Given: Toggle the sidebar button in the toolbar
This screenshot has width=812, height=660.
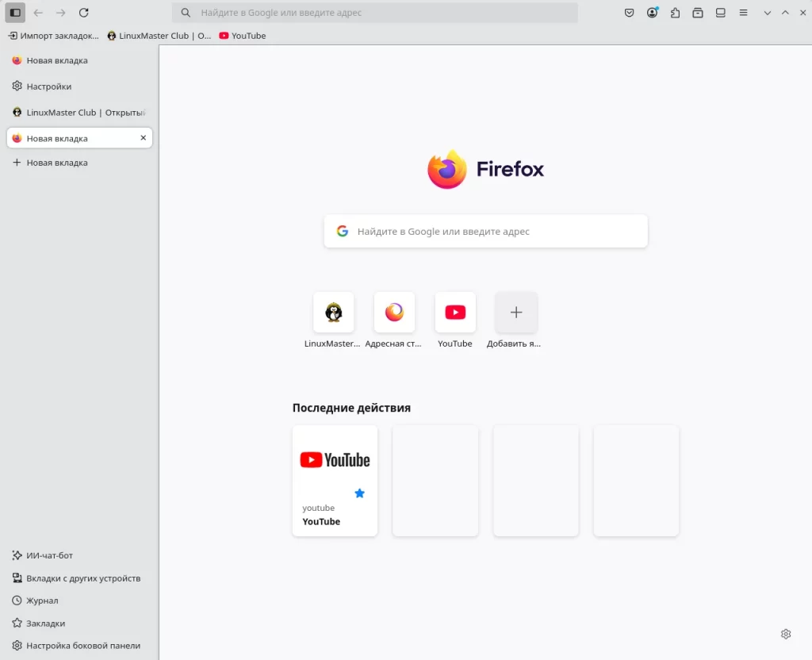Looking at the screenshot, I should 15,13.
